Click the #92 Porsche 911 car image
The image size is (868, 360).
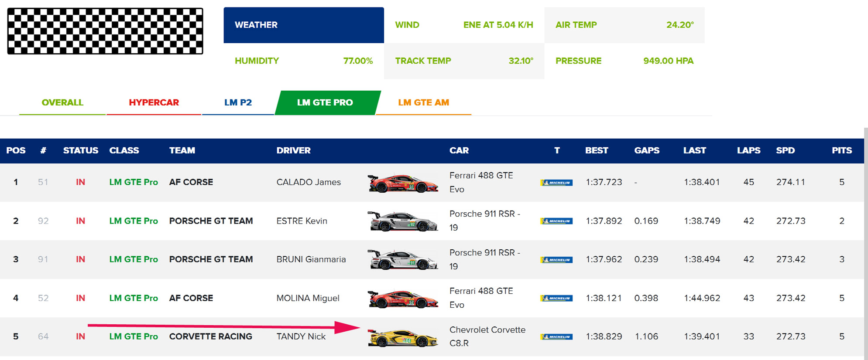tap(402, 221)
